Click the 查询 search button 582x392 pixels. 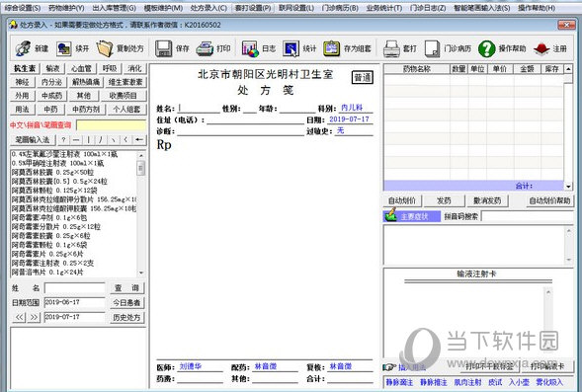pos(126,287)
